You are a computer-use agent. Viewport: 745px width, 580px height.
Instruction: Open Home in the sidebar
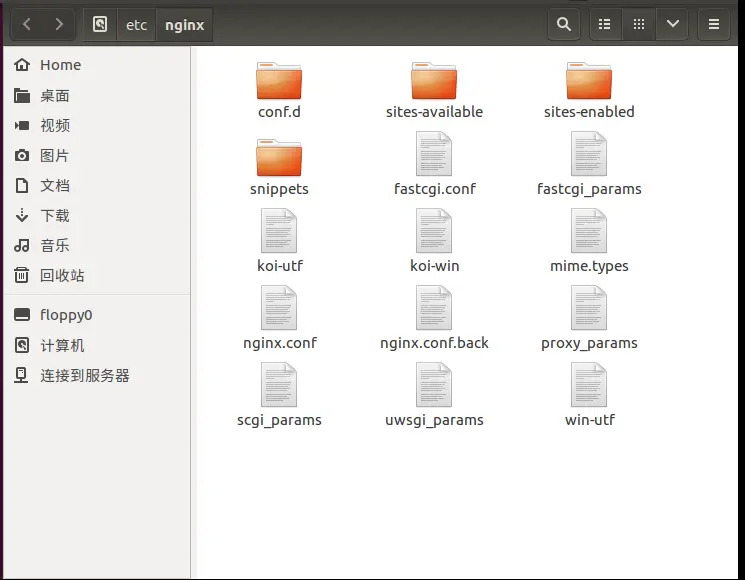[x=97, y=65]
